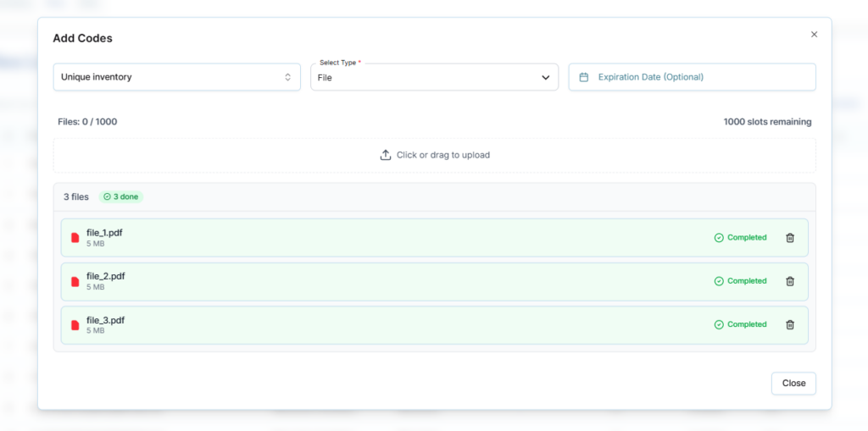The image size is (868, 431).
Task: Open the Unique inventory dropdown
Action: [x=176, y=77]
